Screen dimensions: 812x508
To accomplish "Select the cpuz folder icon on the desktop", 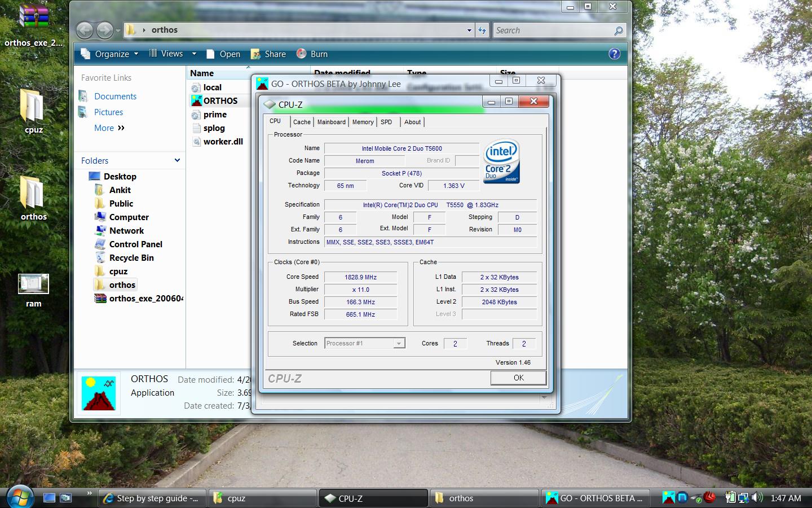I will pos(33,111).
